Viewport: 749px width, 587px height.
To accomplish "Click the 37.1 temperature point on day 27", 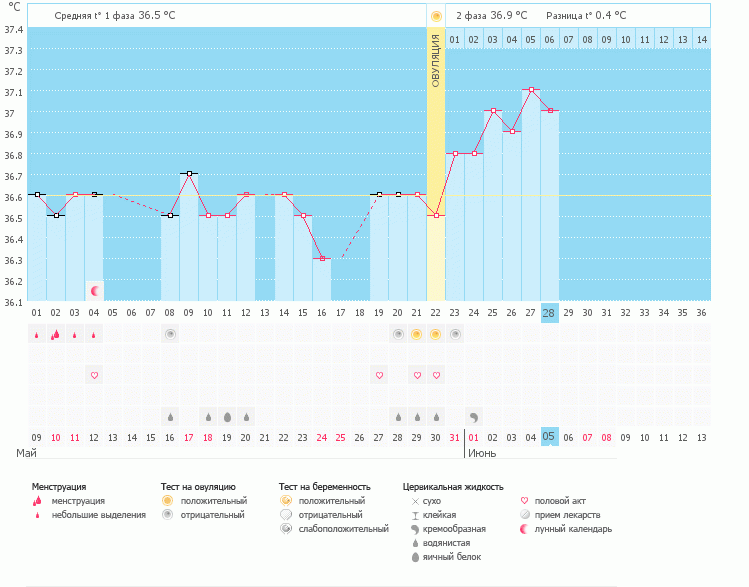I will 531,90.
